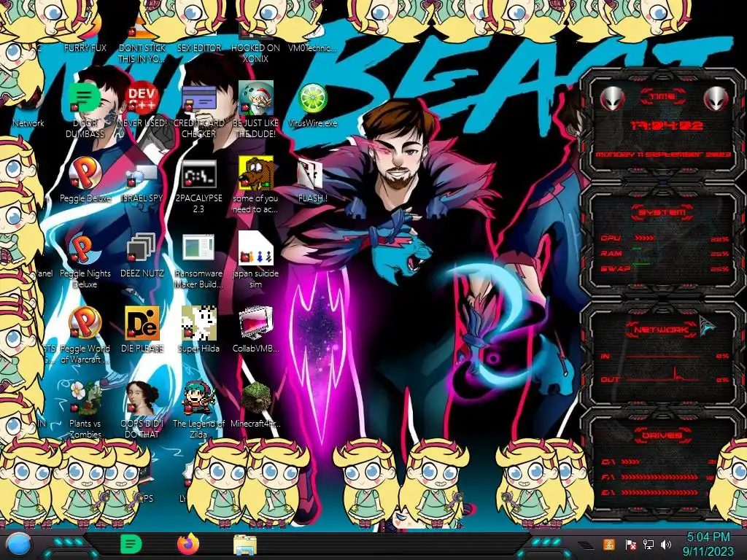The height and width of the screenshot is (560, 747).
Task: Launch Peggle World of Warcraft icon
Action: pos(85,324)
